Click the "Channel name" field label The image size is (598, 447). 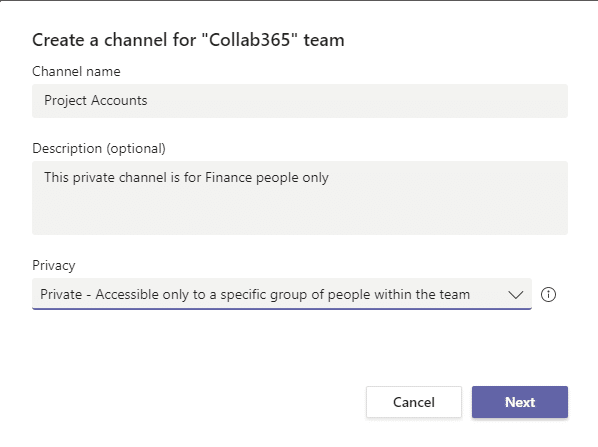click(x=76, y=71)
